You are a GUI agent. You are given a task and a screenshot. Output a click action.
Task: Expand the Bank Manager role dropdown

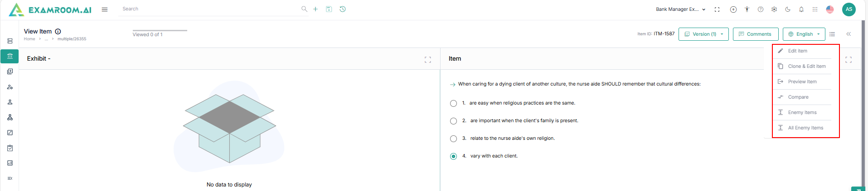(x=680, y=9)
